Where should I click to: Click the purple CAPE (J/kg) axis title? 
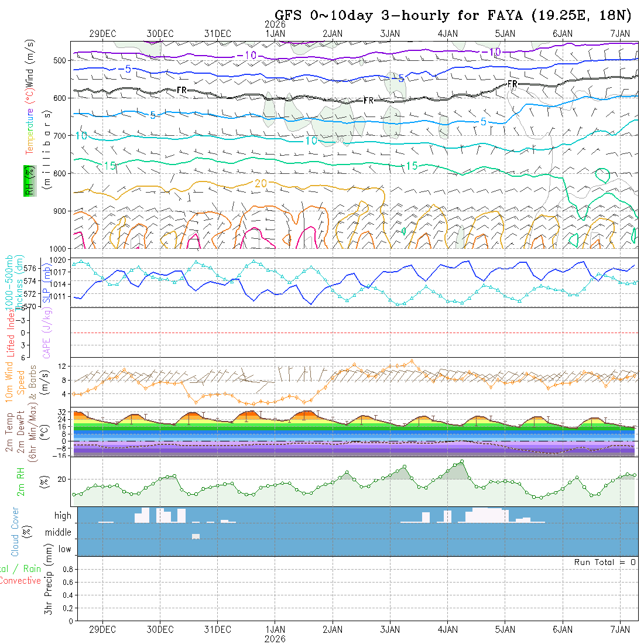coord(46,333)
